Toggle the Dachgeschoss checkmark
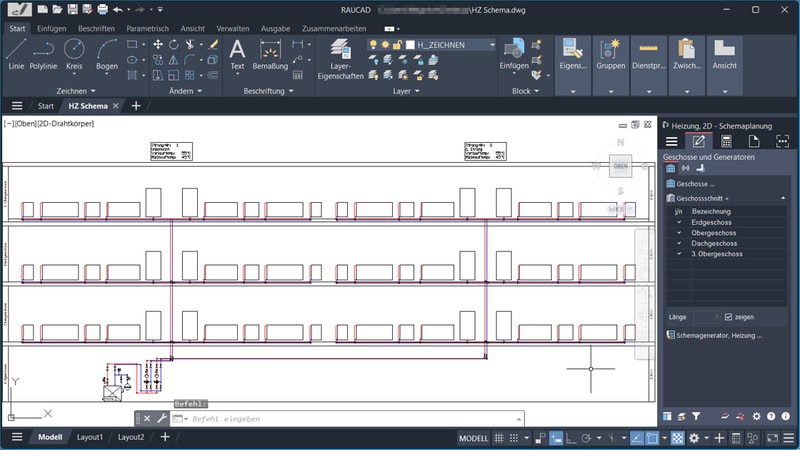 coord(679,243)
